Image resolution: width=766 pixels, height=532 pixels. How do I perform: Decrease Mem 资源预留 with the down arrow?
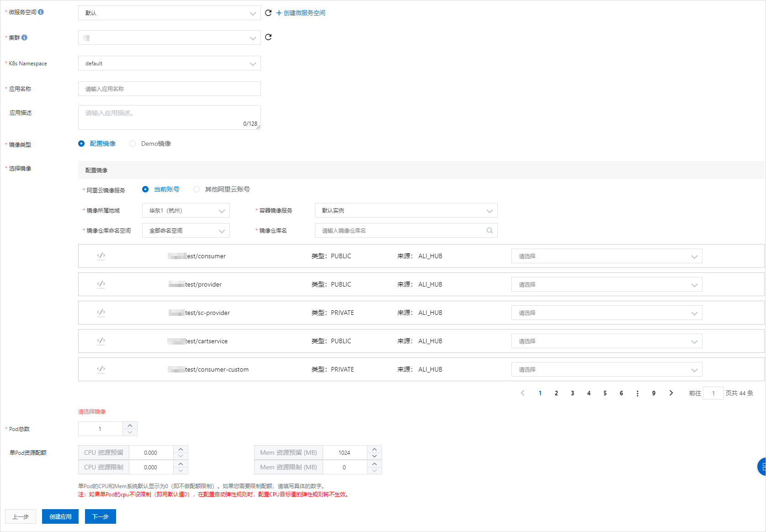(x=374, y=456)
